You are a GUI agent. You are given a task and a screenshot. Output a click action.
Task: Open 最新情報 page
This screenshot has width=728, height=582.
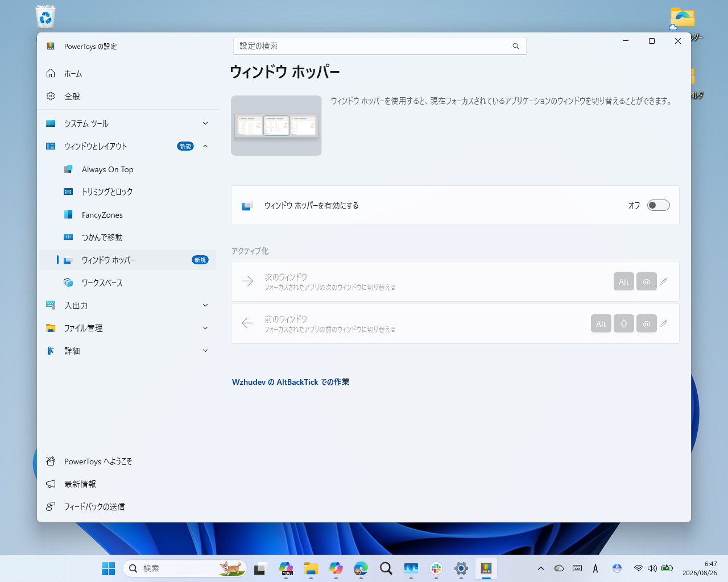click(x=128, y=484)
